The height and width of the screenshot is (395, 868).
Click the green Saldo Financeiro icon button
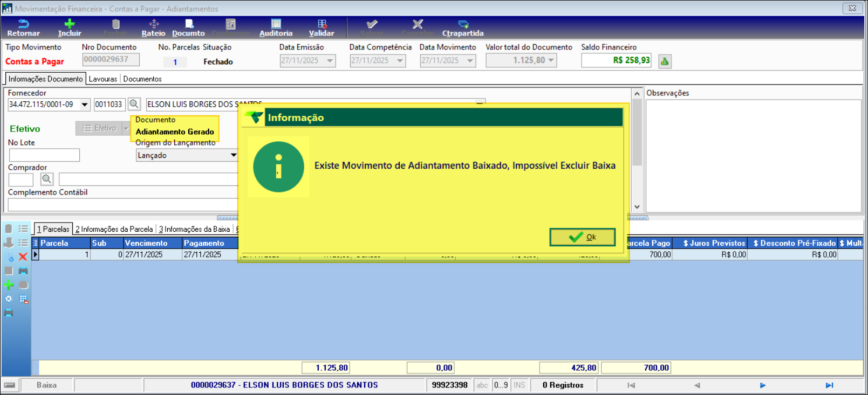pos(665,61)
